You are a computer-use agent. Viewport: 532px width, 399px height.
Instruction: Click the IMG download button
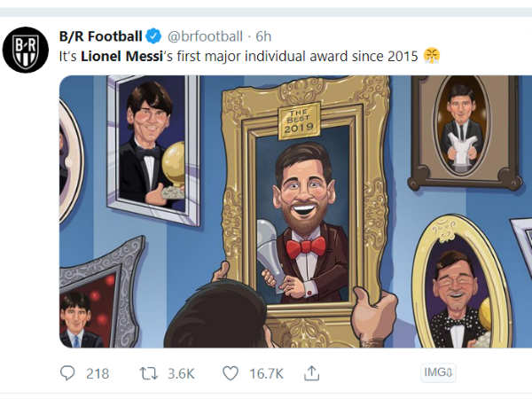click(438, 373)
